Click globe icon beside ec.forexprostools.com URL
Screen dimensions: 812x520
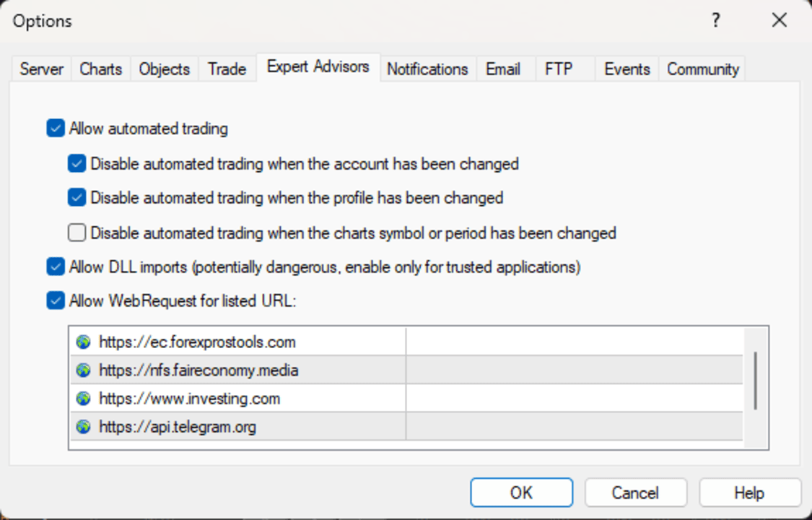[84, 342]
